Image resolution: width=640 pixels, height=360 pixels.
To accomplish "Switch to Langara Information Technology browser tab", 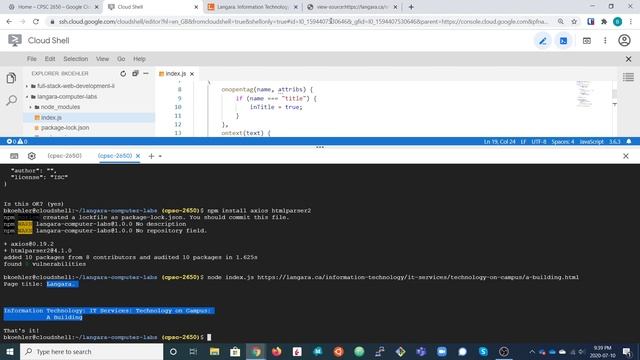I will (253, 7).
